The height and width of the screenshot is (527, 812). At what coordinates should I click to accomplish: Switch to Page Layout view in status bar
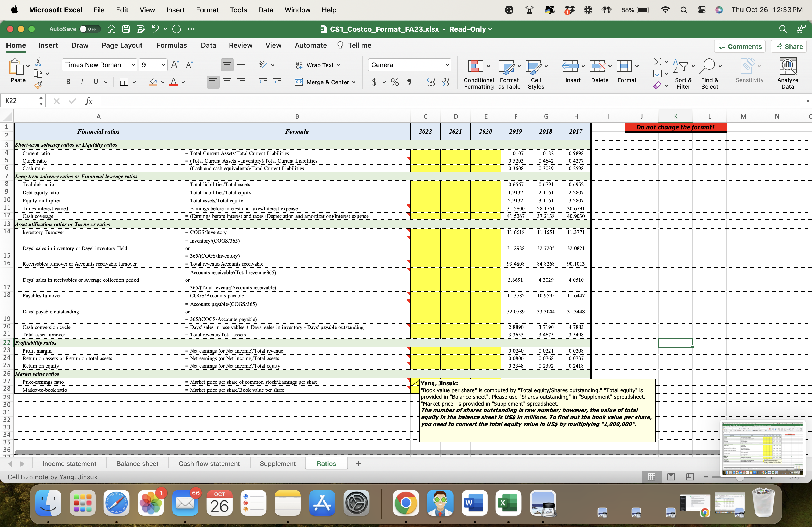tap(671, 477)
